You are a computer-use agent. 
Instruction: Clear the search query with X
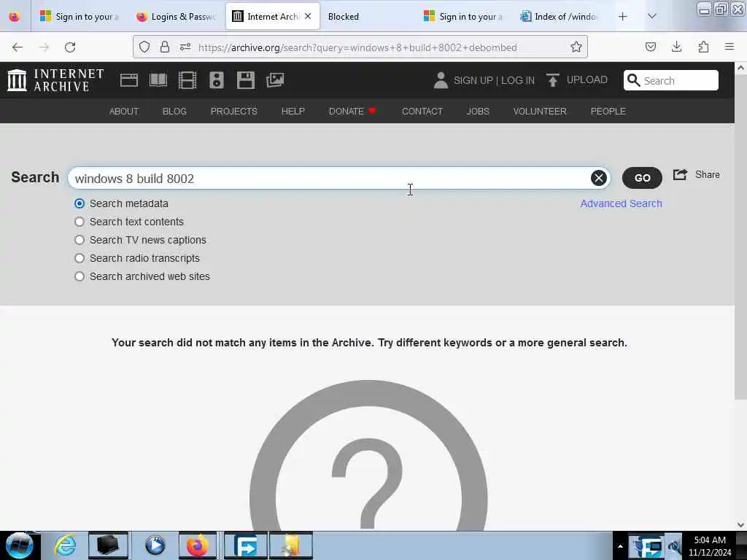599,178
